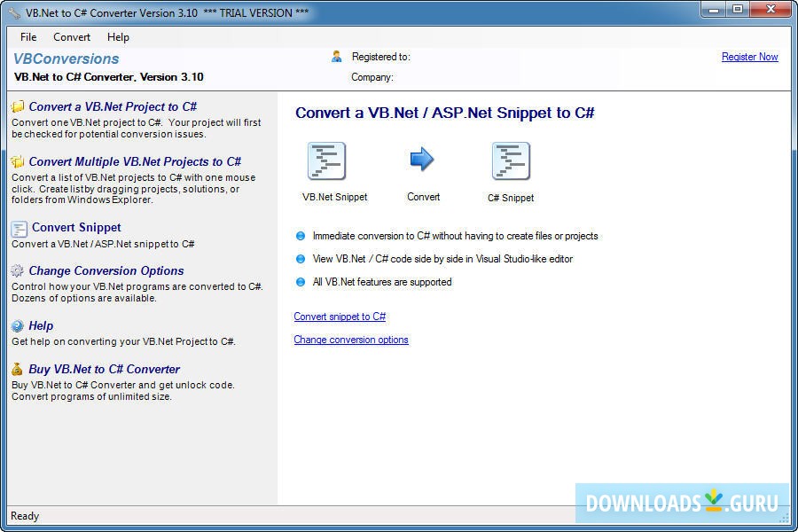Click the Help globe icon

[18, 325]
